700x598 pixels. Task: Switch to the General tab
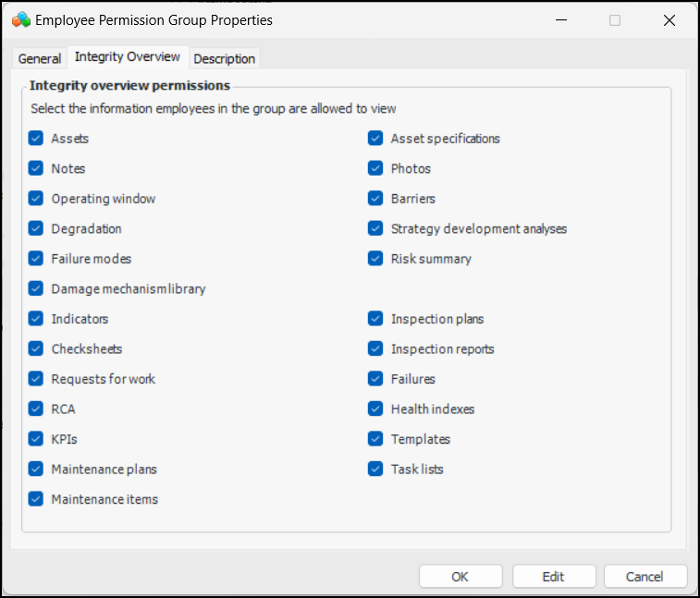[40, 58]
